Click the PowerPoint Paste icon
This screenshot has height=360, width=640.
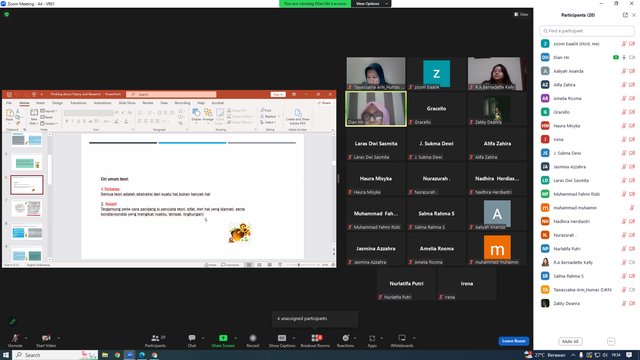point(10,115)
